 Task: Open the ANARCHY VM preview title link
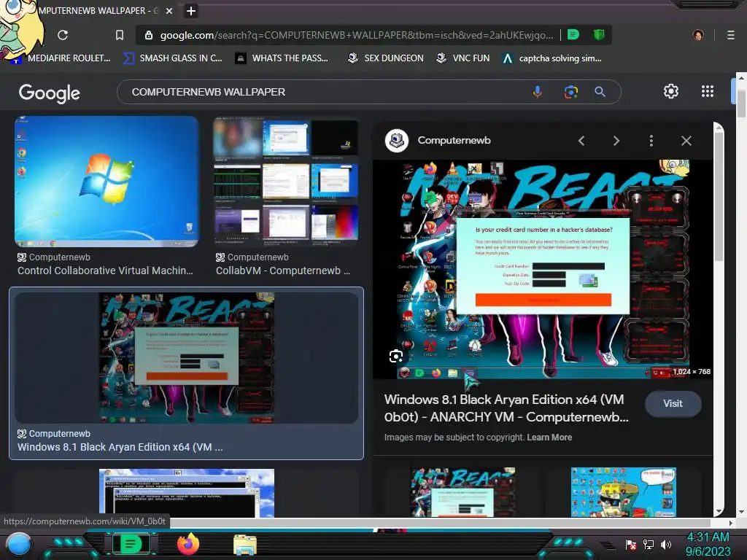point(506,408)
